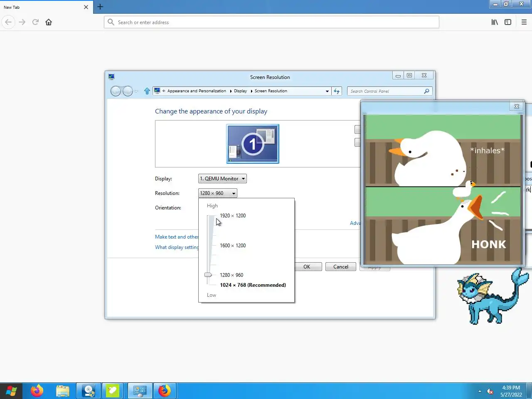Show hidden system tray icons
Viewport: 532px width, 399px height.
pyautogui.click(x=480, y=391)
